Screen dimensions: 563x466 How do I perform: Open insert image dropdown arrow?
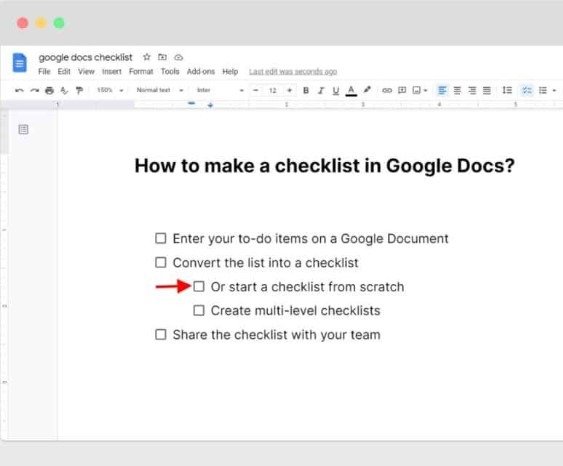click(425, 90)
